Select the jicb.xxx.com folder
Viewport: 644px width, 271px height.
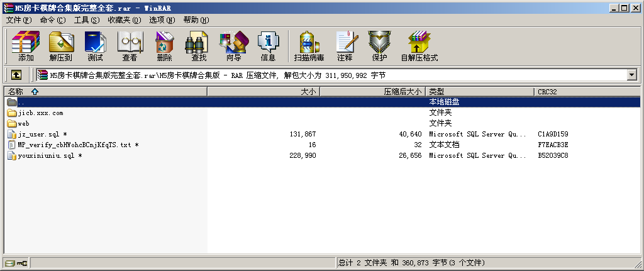[x=40, y=113]
